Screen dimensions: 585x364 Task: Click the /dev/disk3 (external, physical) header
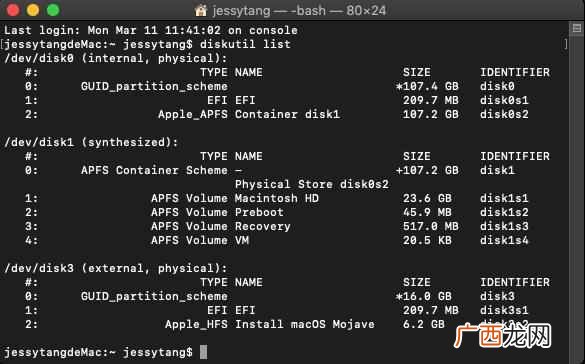(116, 269)
